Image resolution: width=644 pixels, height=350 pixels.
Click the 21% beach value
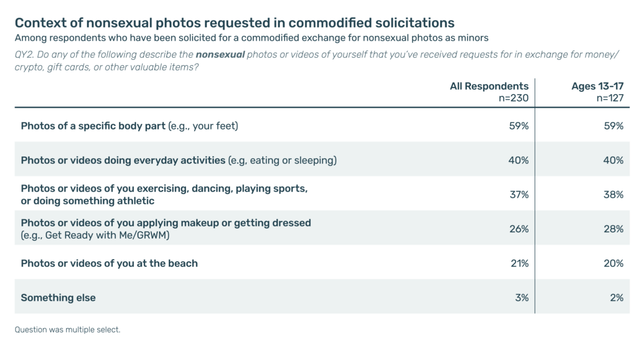pyautogui.click(x=519, y=263)
